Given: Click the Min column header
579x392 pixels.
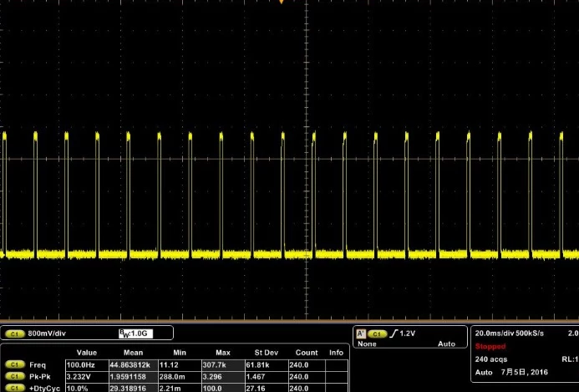Looking at the screenshot, I should (x=180, y=353).
